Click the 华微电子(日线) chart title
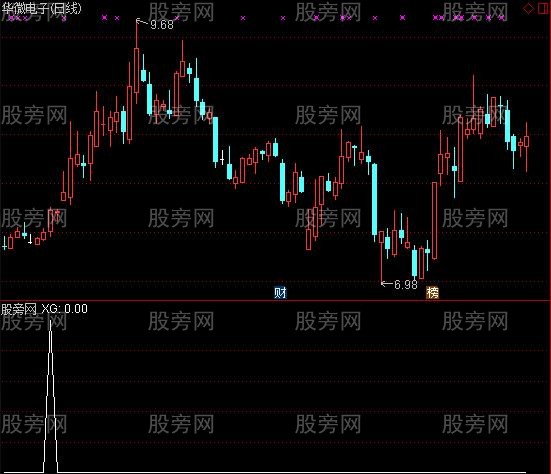Viewport: 551px width, 474px height. [x=41, y=8]
